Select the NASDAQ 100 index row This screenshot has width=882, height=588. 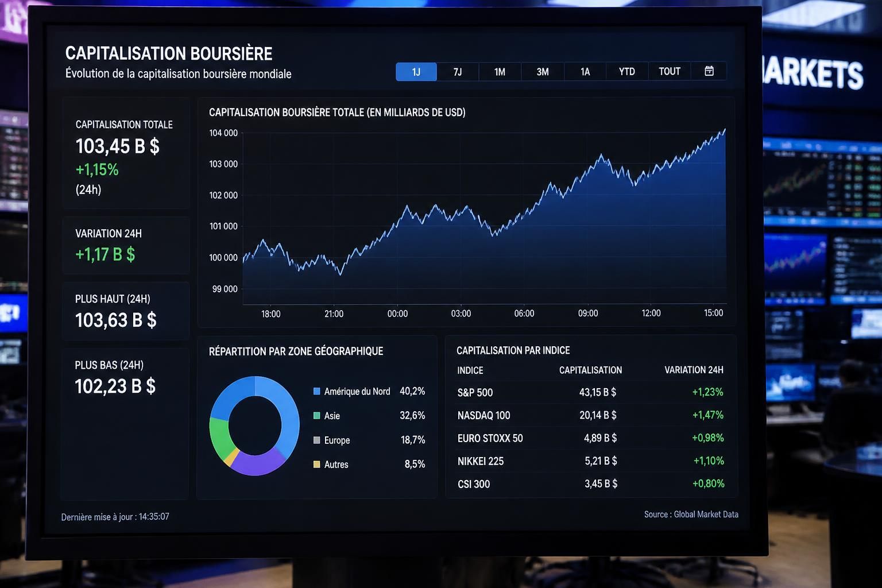click(x=590, y=415)
